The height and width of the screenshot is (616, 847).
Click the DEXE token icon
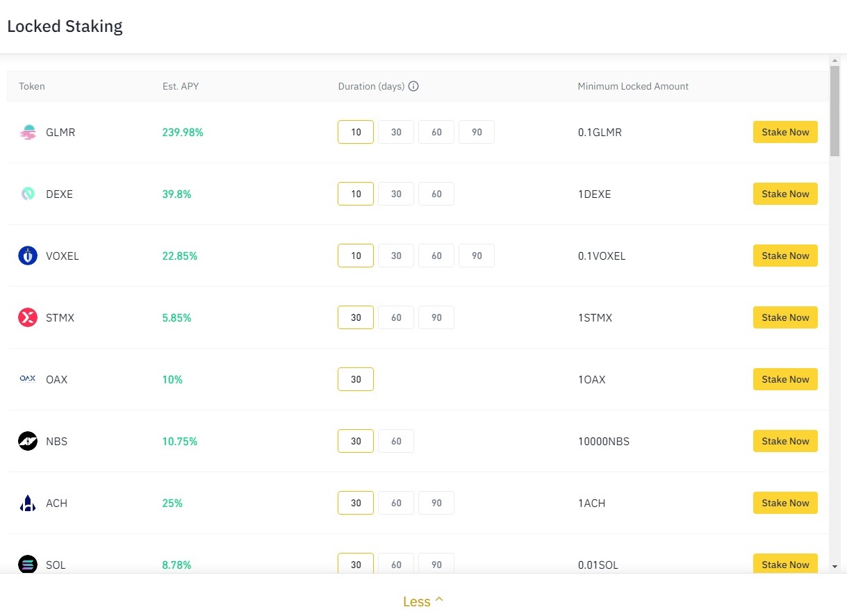[28, 194]
